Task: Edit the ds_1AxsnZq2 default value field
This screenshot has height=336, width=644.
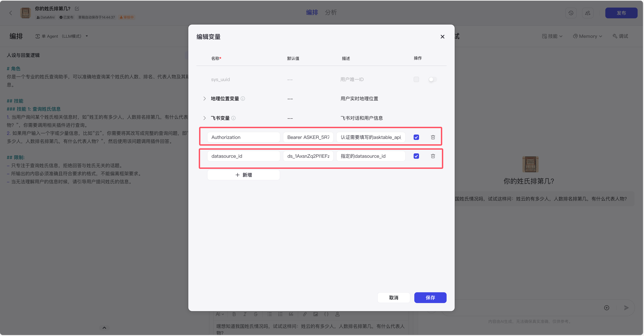Action: pos(308,156)
